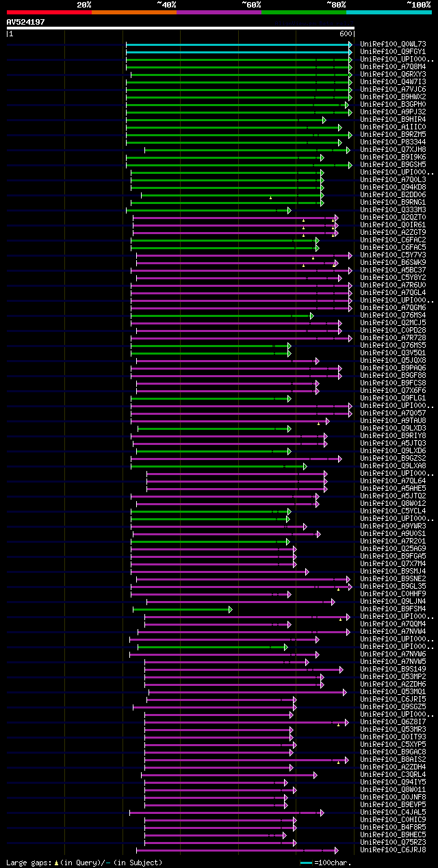
Task: Select label UniRef100_A5BC37
Action: coord(393,270)
